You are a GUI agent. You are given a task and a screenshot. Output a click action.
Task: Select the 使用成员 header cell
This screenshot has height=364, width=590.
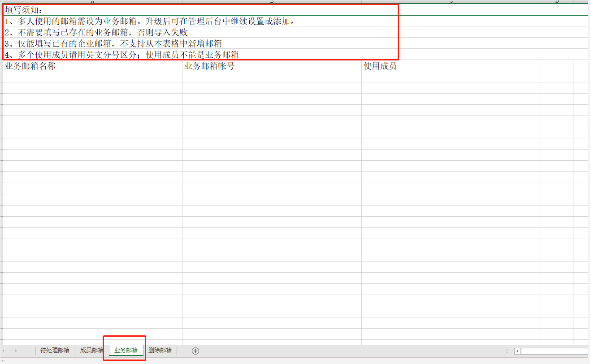pos(451,66)
